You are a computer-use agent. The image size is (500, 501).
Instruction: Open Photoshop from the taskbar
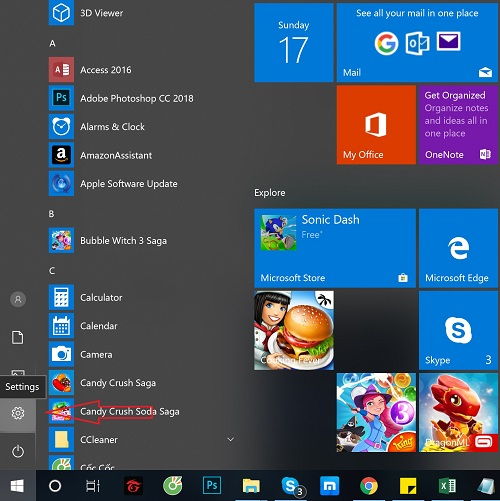(x=212, y=485)
